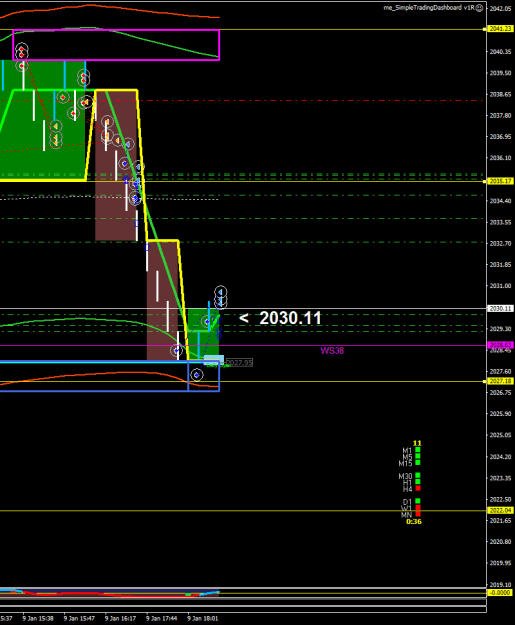
Task: Select the WS38 weekly support label
Action: click(x=332, y=351)
